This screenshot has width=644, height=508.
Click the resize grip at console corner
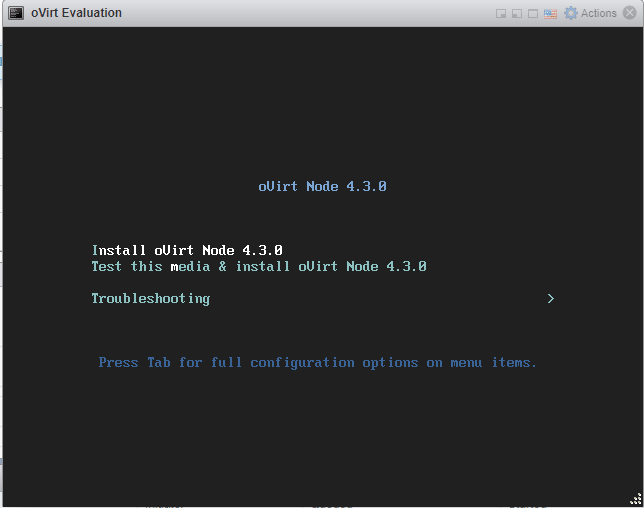(636, 499)
